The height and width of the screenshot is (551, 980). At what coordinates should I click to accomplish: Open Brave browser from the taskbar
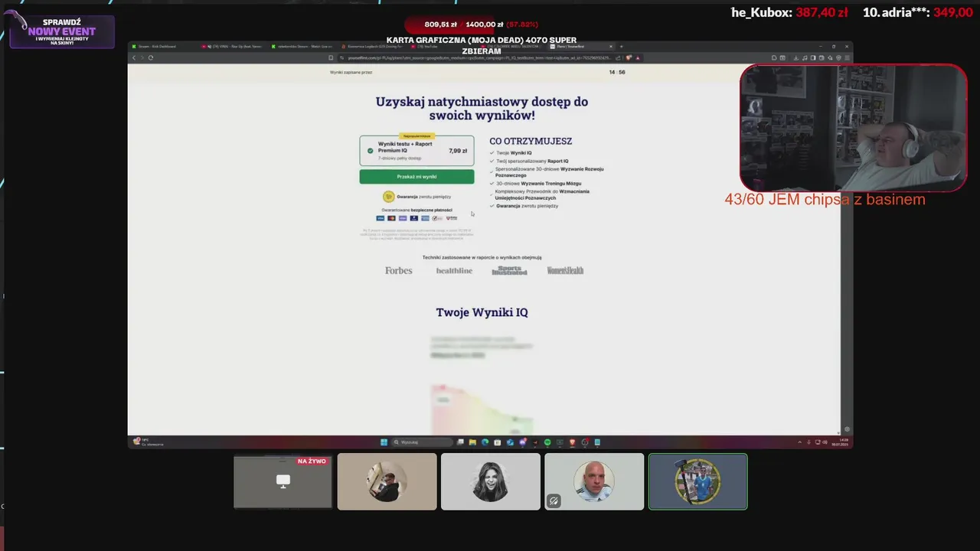[572, 442]
